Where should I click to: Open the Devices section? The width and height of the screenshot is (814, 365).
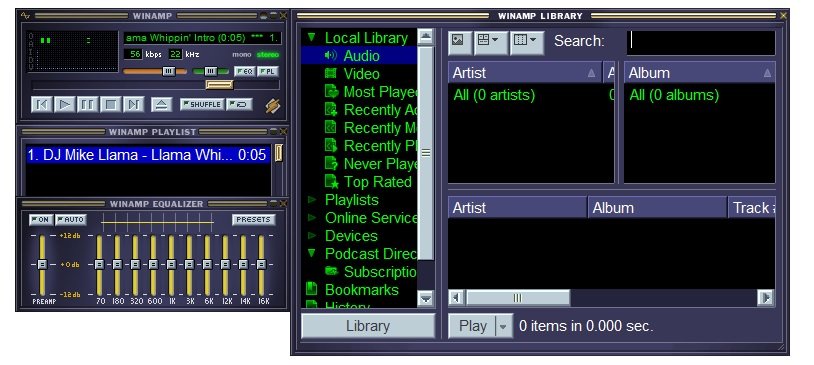351,236
